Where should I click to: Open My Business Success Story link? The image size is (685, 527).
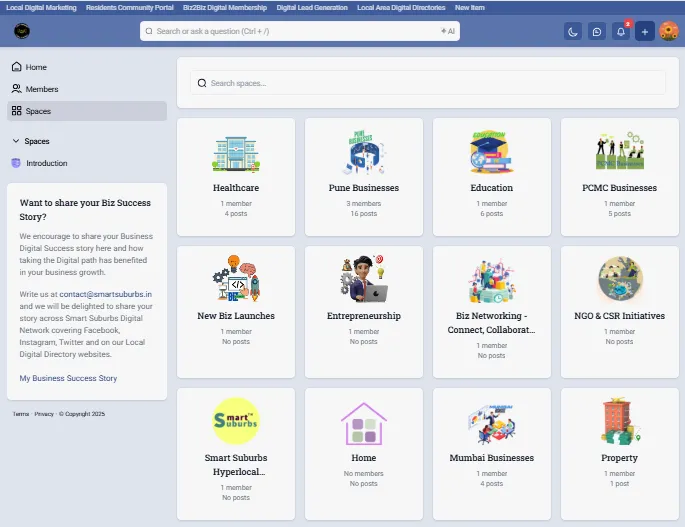coord(68,378)
